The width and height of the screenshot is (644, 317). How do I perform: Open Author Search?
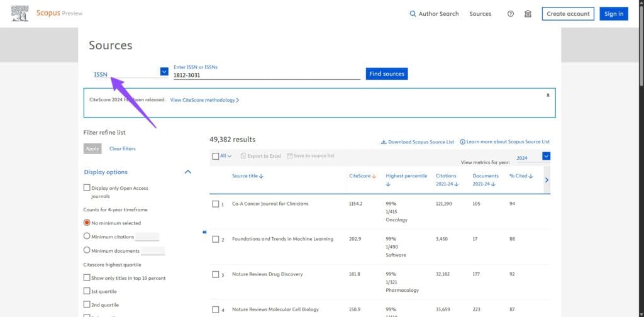[434, 14]
